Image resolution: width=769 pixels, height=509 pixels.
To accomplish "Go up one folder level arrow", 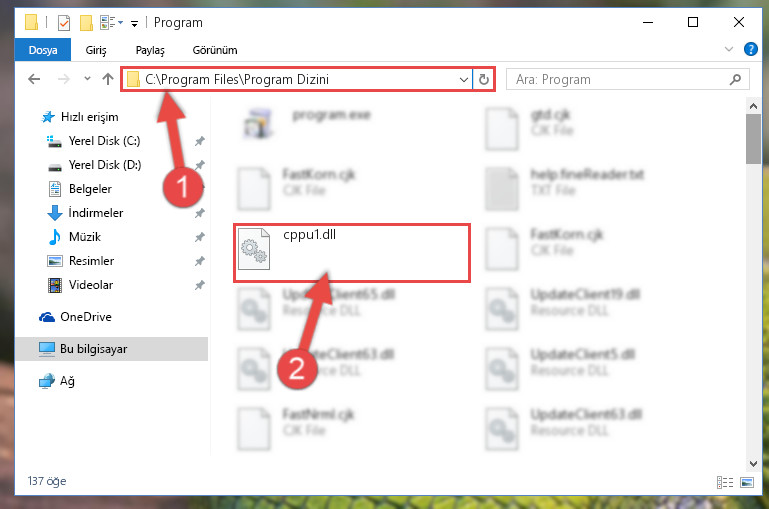I will tap(108, 79).
